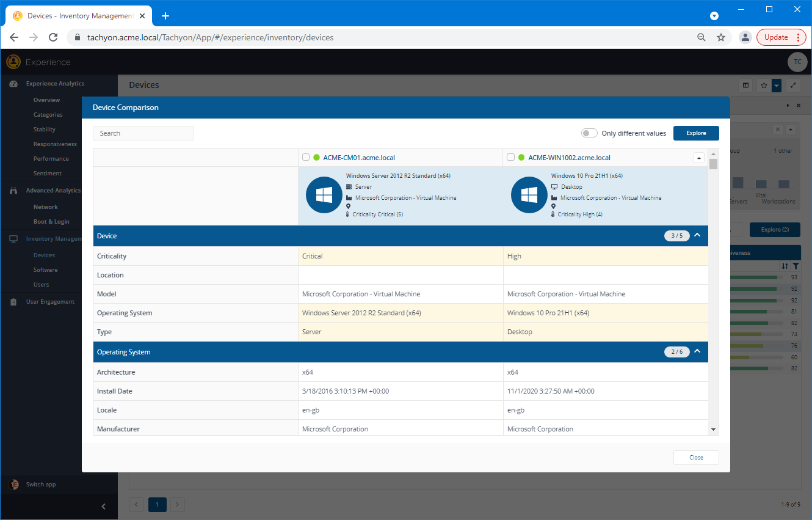The width and height of the screenshot is (812, 520).
Task: Click the browser address bar URL
Action: 210,37
